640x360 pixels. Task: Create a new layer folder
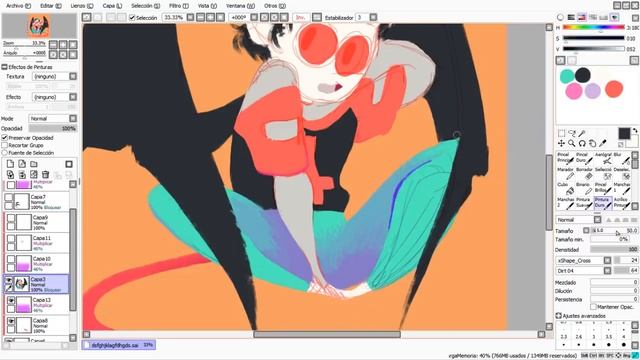[x=34, y=164]
